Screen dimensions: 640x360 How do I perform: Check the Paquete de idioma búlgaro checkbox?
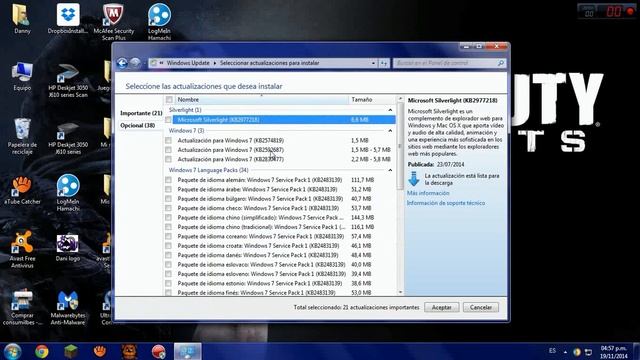[168, 199]
